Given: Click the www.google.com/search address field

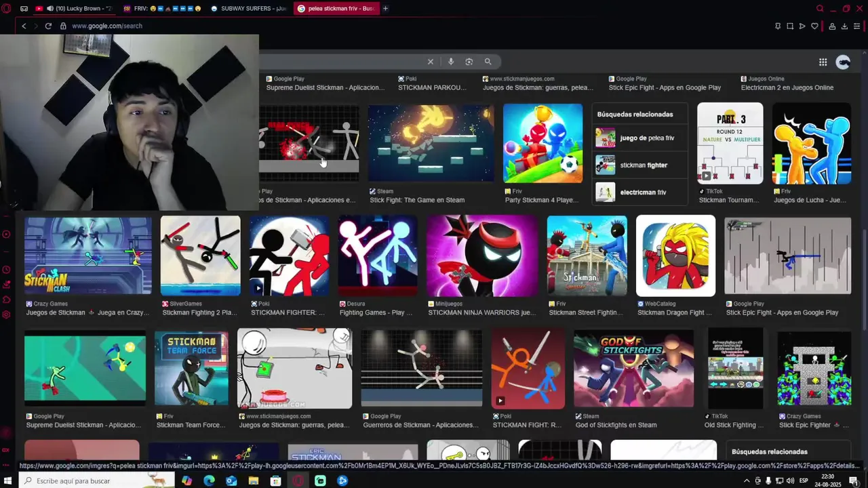Looking at the screenshot, I should pos(107,26).
